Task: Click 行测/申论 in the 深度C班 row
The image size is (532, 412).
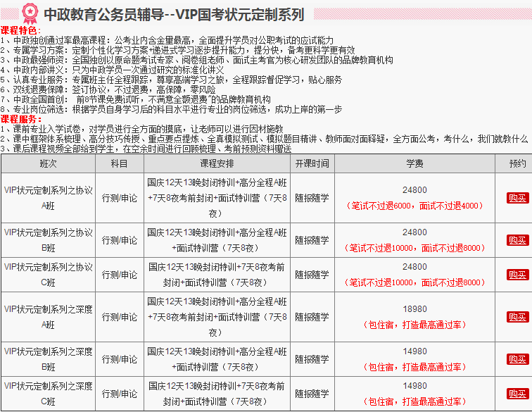Action: tap(120, 394)
